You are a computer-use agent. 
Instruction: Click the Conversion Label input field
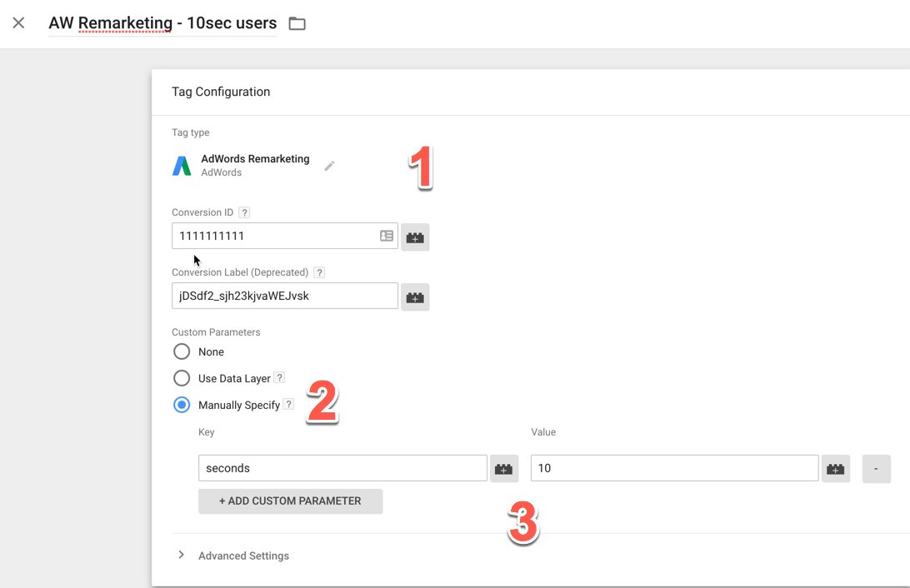click(285, 296)
